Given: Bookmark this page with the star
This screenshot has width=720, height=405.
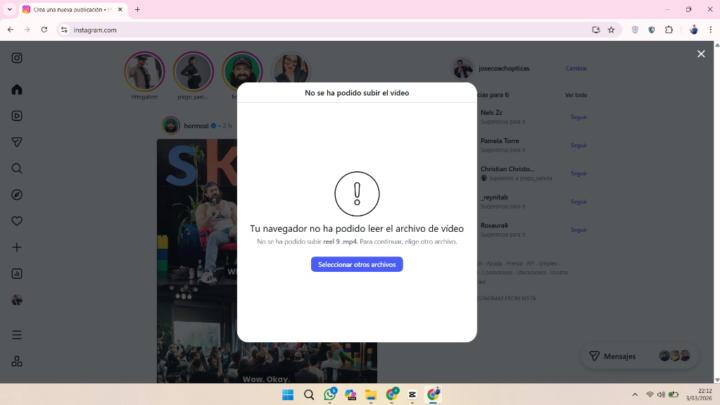Looking at the screenshot, I should pyautogui.click(x=611, y=30).
